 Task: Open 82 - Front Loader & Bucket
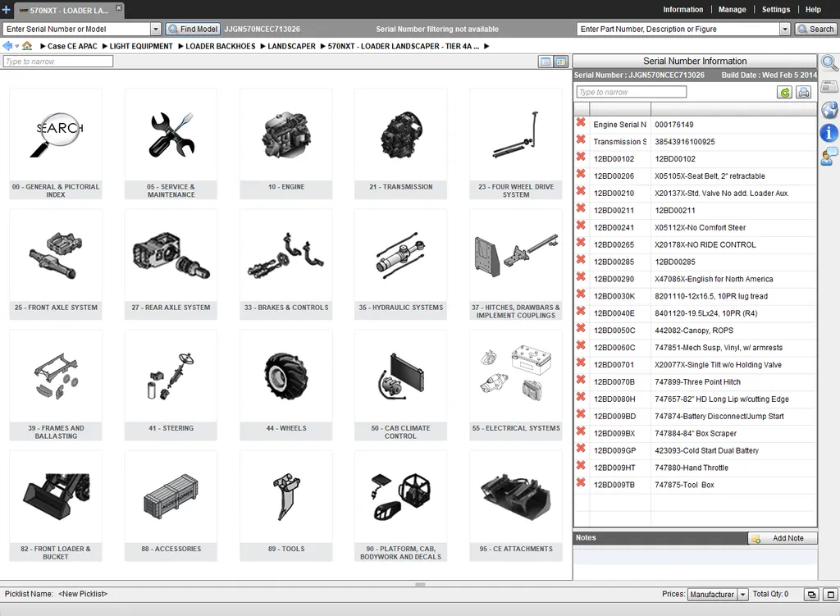click(x=56, y=506)
